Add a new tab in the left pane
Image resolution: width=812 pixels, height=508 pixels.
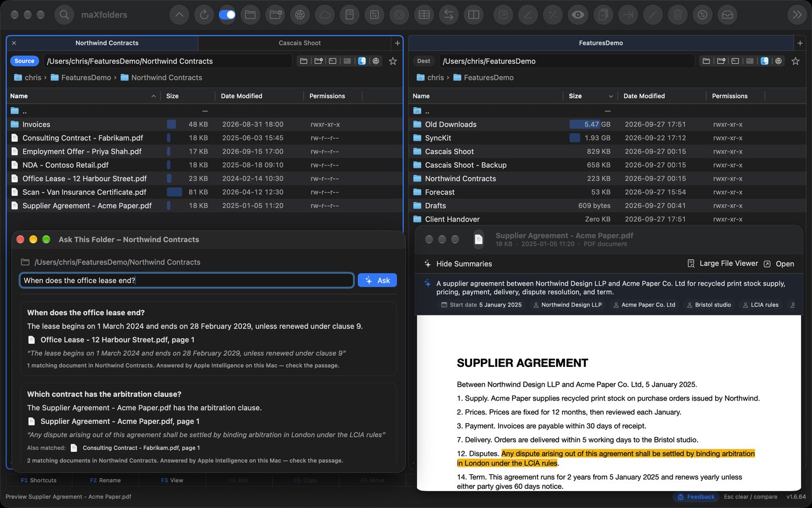397,43
